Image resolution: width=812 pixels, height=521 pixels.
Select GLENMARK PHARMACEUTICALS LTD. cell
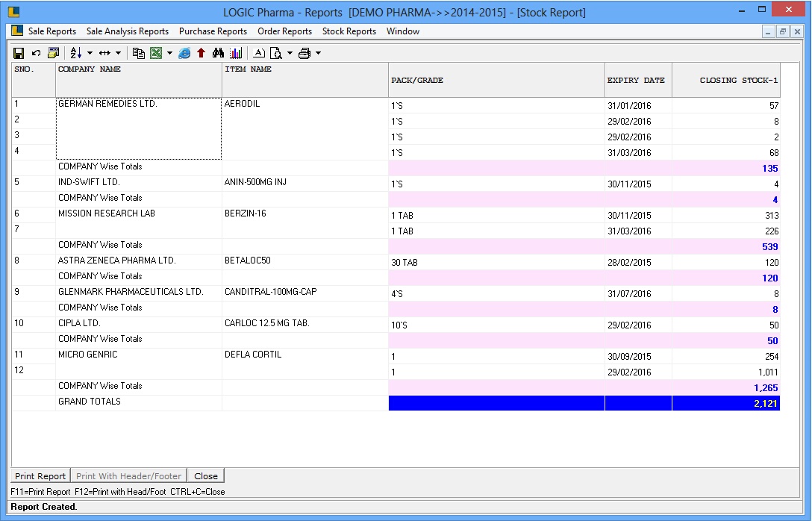(x=138, y=292)
